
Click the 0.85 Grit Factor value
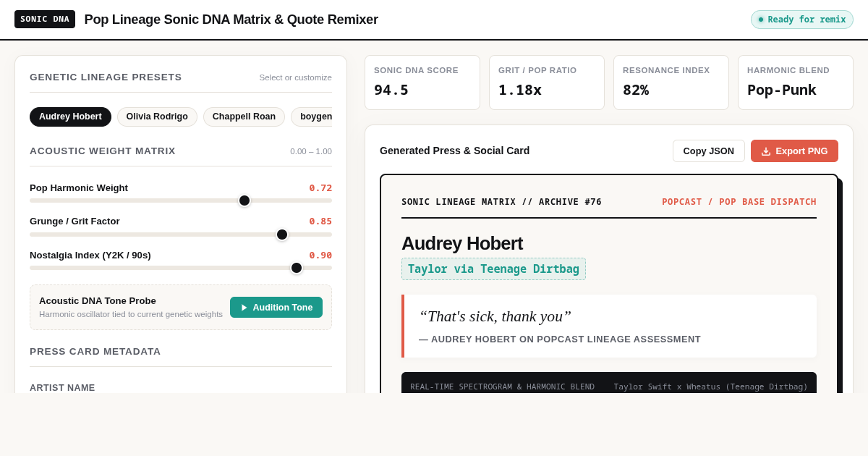pyautogui.click(x=320, y=221)
